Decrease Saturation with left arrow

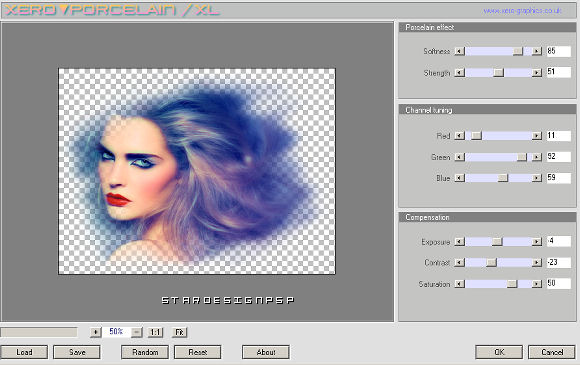click(x=459, y=284)
